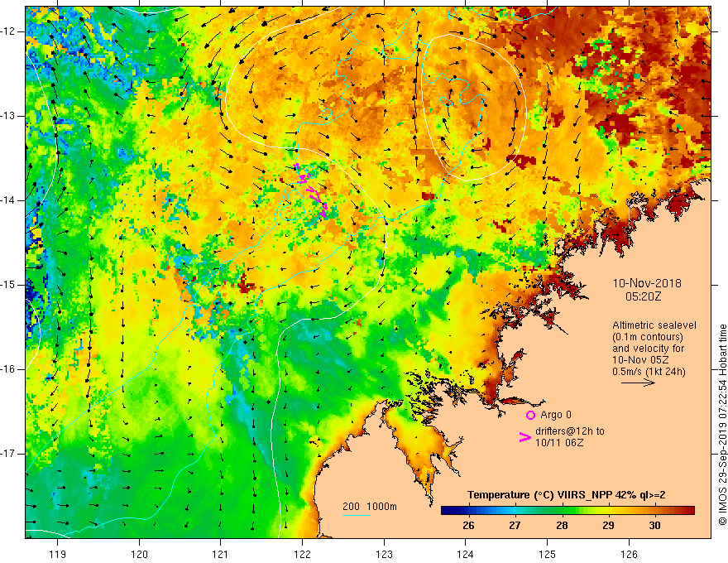Click the '200 1000m' isobath label

(370, 507)
